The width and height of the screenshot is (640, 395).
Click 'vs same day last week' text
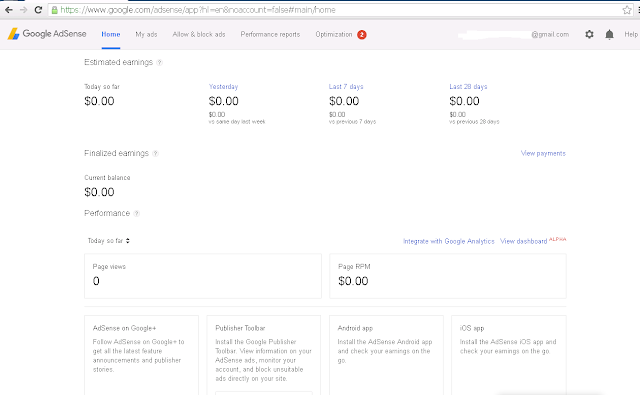point(237,122)
